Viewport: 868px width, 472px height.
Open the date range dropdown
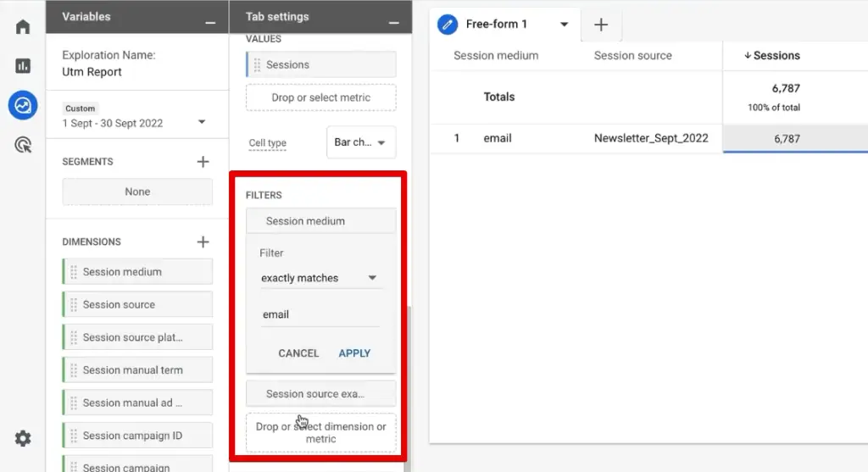201,122
